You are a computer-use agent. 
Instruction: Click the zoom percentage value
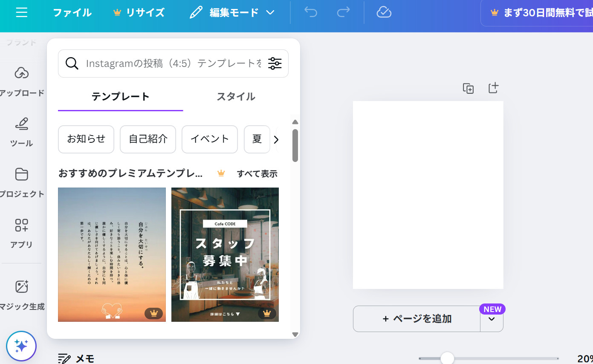585,358
